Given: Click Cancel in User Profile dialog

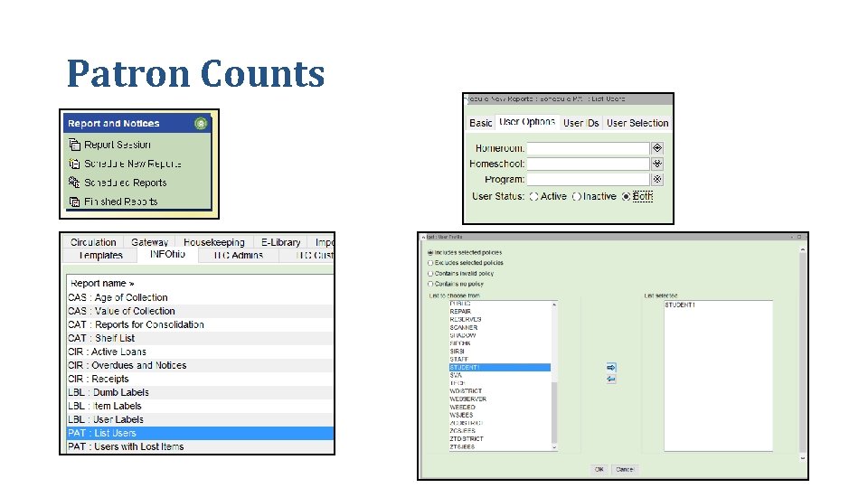Looking at the screenshot, I should (625, 469).
